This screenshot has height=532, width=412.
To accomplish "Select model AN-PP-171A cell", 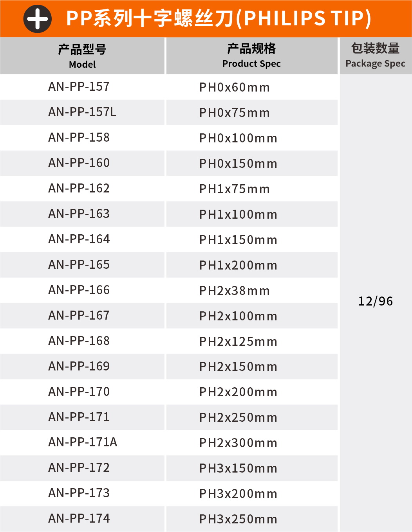I will 83,442.
